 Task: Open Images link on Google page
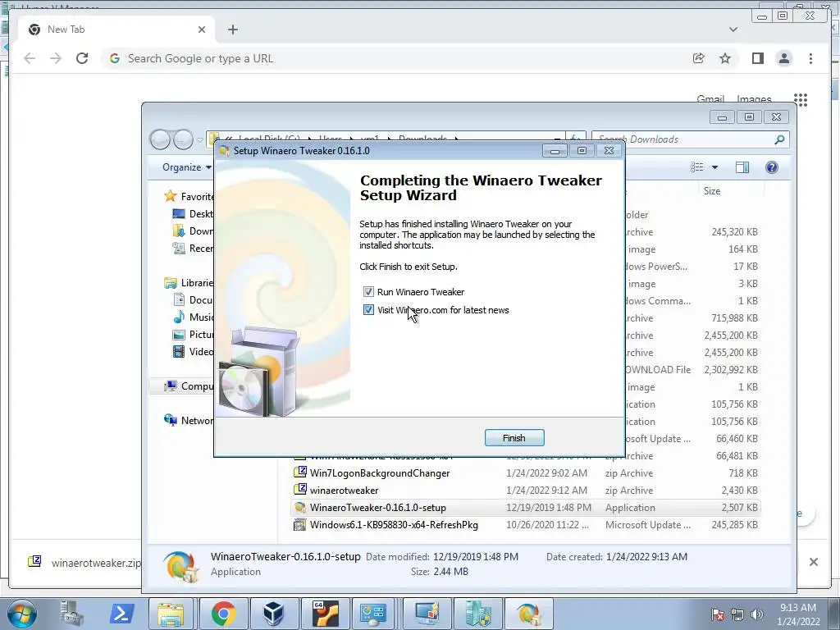click(x=754, y=99)
